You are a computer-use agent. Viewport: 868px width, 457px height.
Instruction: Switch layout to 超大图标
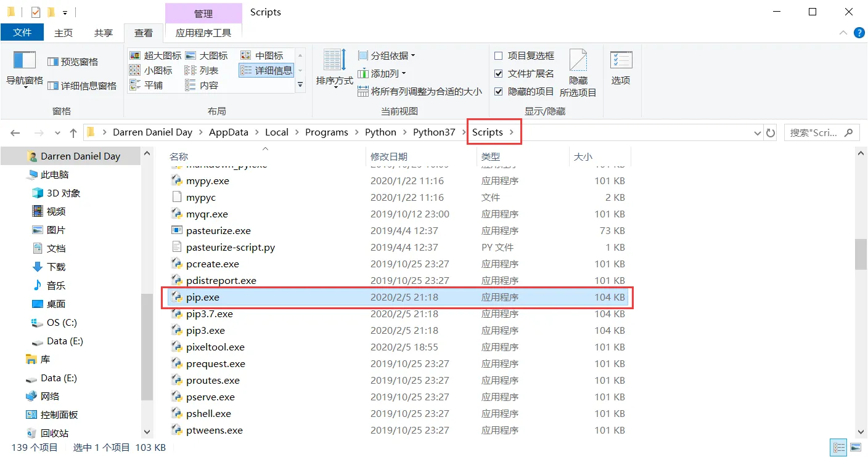(x=155, y=55)
